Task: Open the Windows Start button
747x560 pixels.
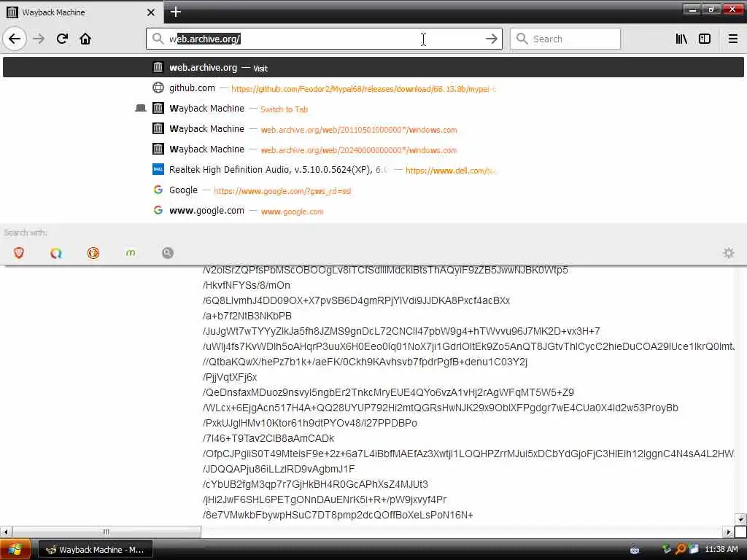Action: (x=15, y=550)
